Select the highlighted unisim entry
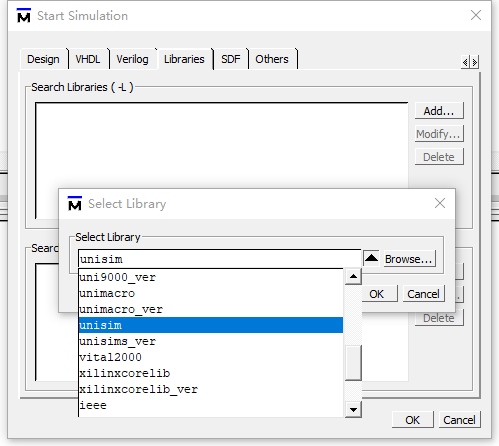 211,325
